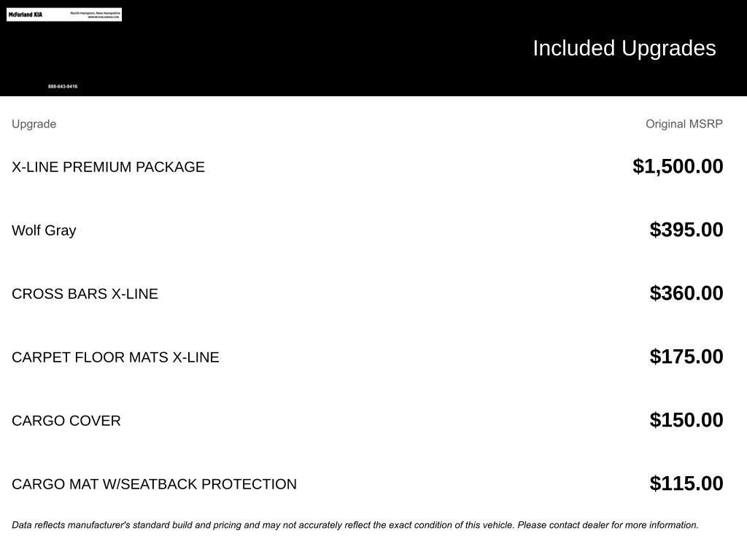
Task: Select the CROSS BARS X-LINE label
Action: click(85, 294)
